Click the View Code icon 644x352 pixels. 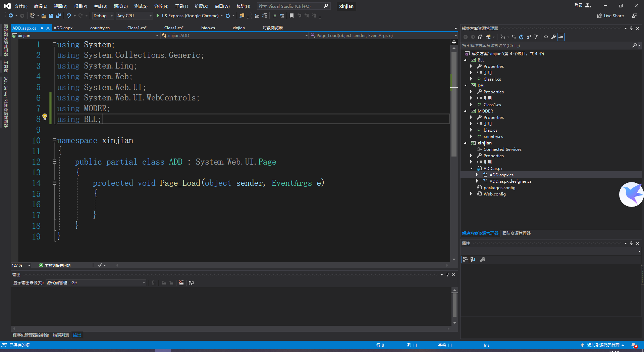546,37
